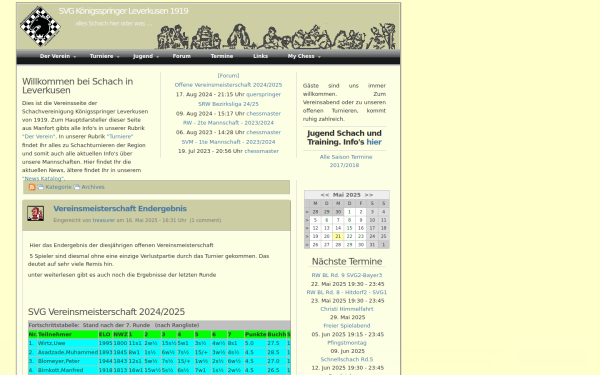Click the Kategorie folder icon
The width and height of the screenshot is (600, 375).
coord(41,187)
